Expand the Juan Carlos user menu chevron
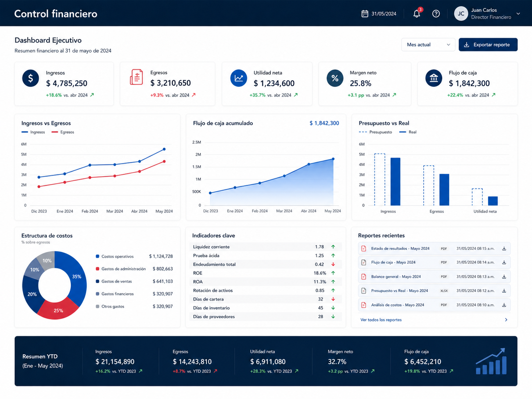The height and width of the screenshot is (399, 532). [518, 14]
